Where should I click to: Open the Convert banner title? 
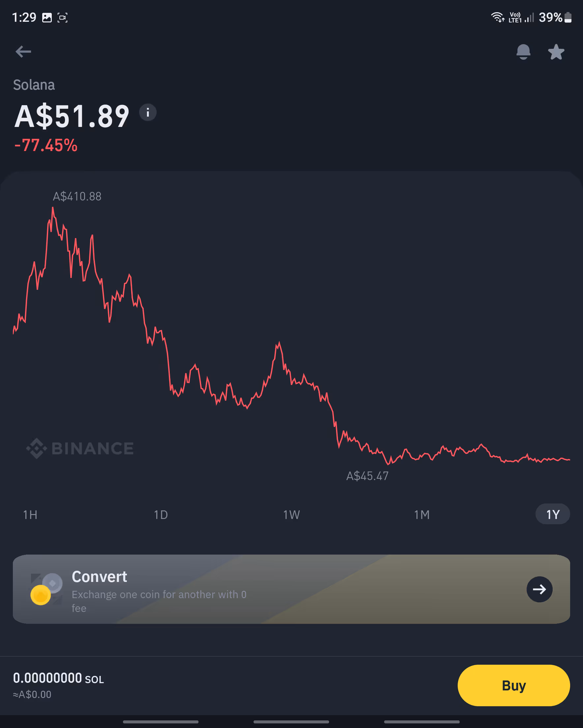tap(99, 577)
